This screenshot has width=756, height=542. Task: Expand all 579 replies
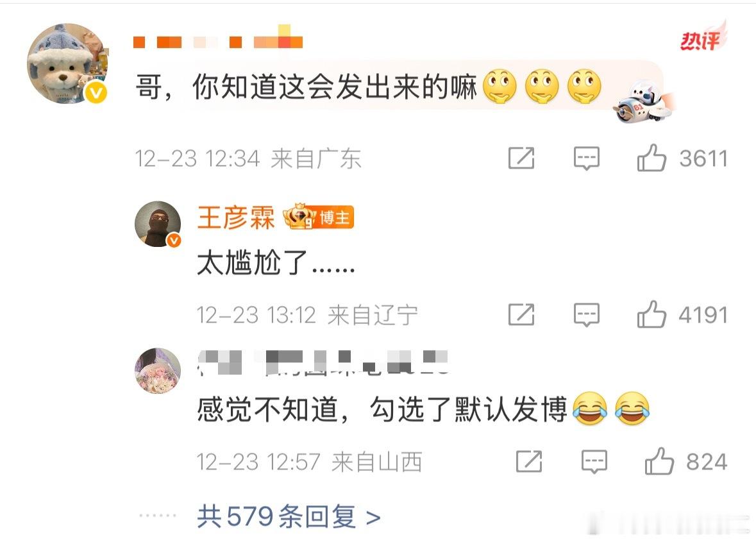289,516
